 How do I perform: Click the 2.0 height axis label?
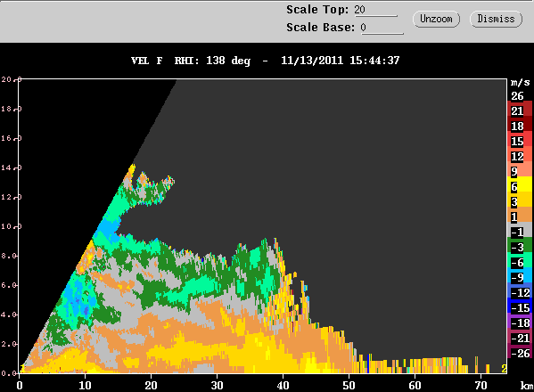(x=9, y=344)
